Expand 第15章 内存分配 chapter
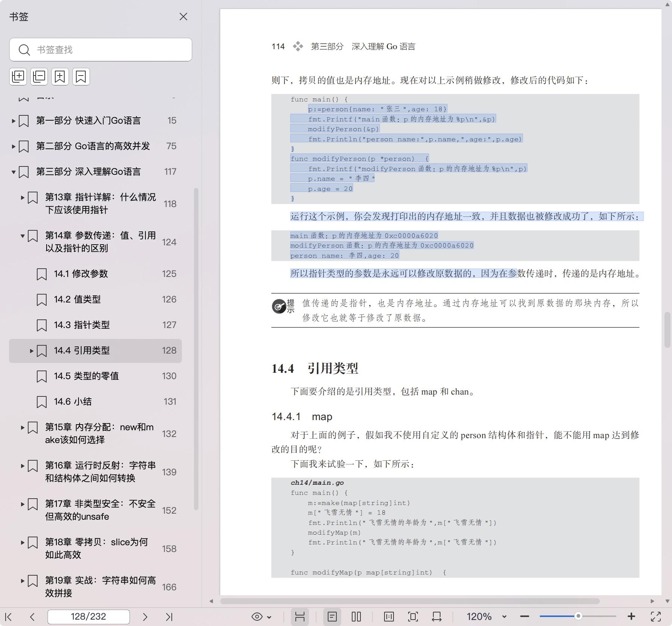672x626 pixels. click(23, 428)
